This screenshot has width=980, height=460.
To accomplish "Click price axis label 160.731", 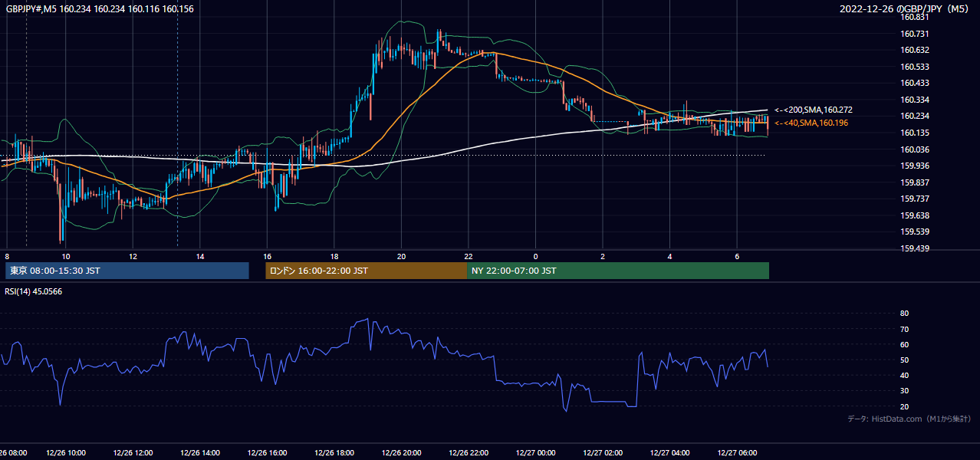I will coord(914,34).
